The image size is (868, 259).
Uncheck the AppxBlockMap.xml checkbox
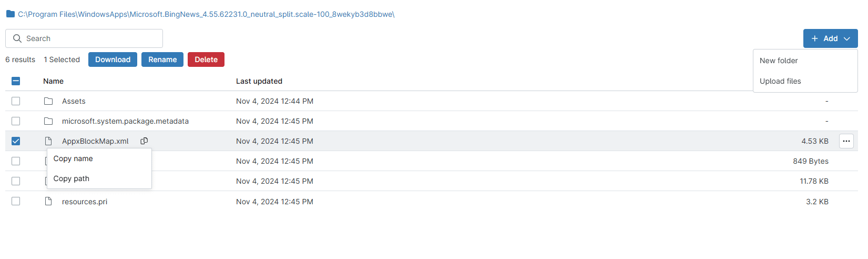pos(16,141)
